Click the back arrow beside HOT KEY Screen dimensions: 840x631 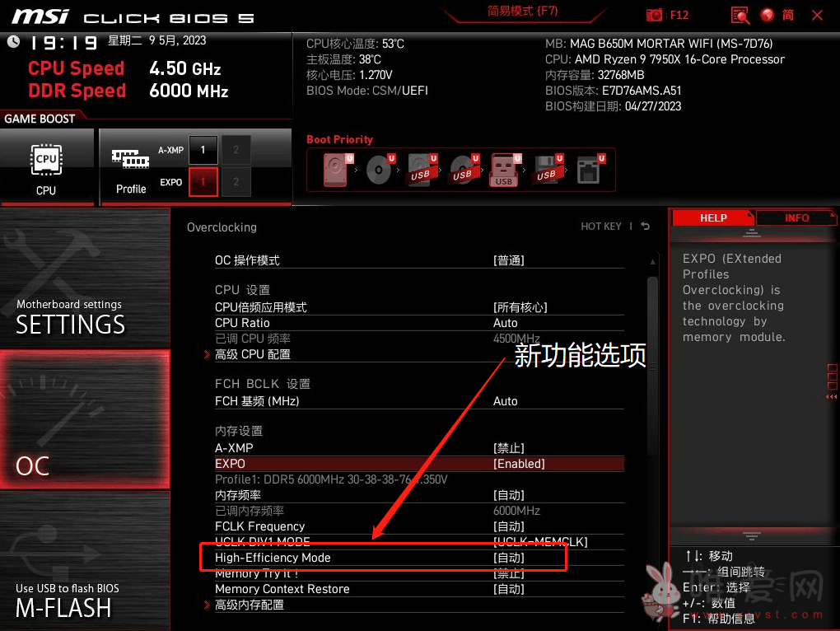click(646, 226)
